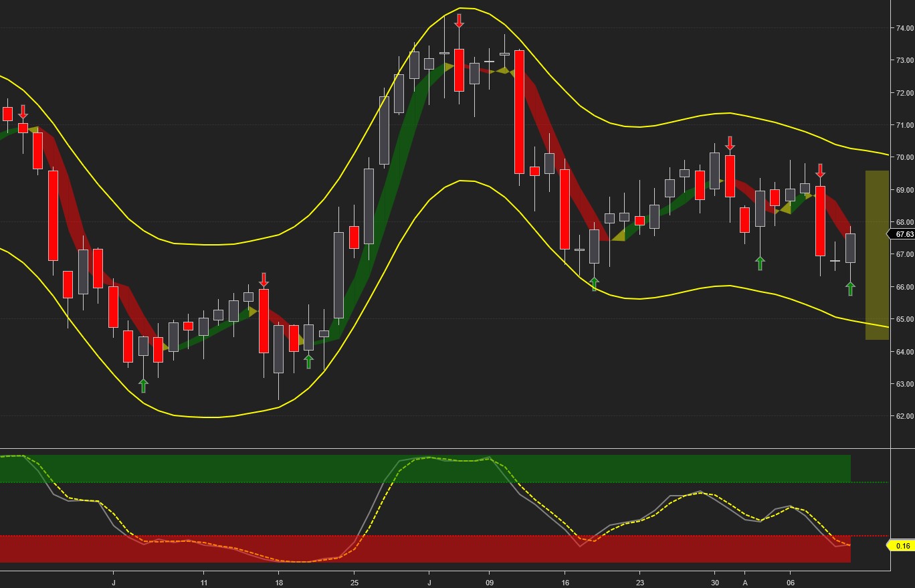The width and height of the screenshot is (915, 588).
Task: Click the 67.00 price axis label
Action: coord(905,254)
